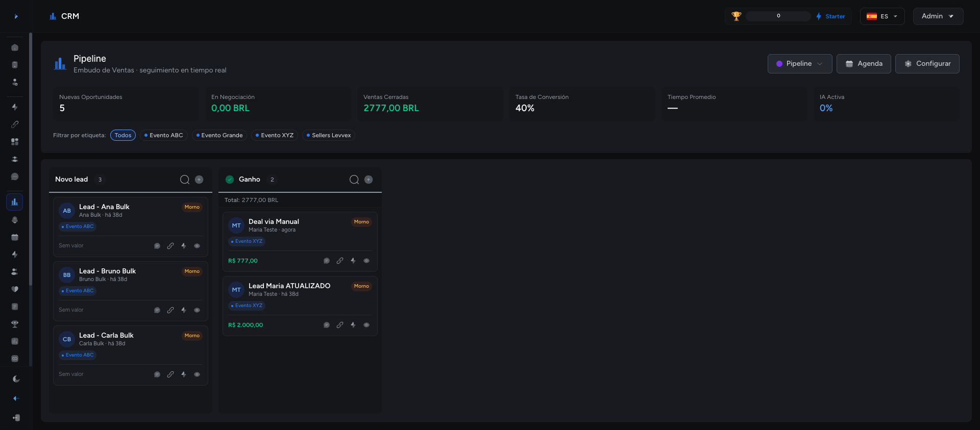
Task: Click link icon on Lead - Bruno Bulk card
Action: tap(170, 310)
